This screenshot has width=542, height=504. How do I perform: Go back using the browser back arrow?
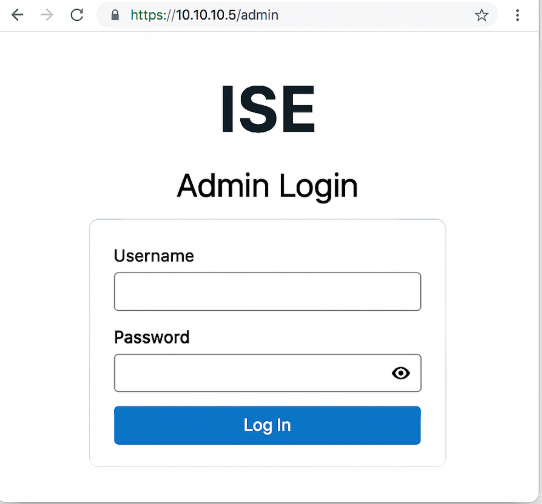click(x=17, y=15)
